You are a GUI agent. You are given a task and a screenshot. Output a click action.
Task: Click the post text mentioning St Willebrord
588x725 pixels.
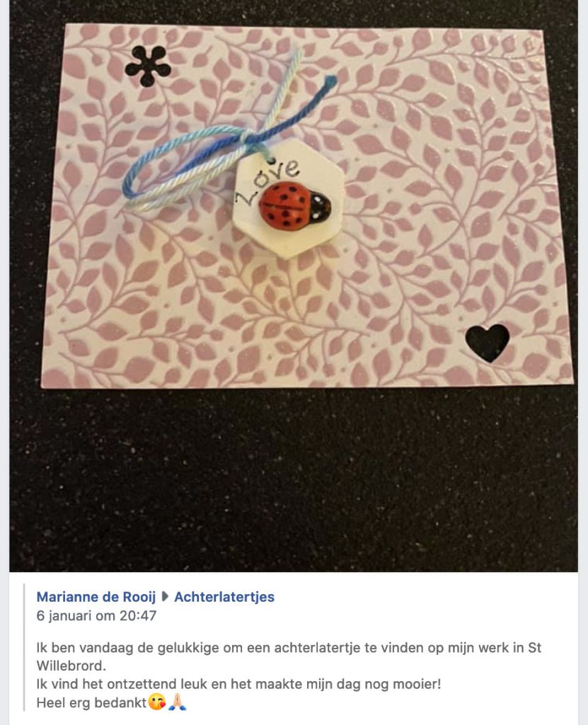click(289, 656)
